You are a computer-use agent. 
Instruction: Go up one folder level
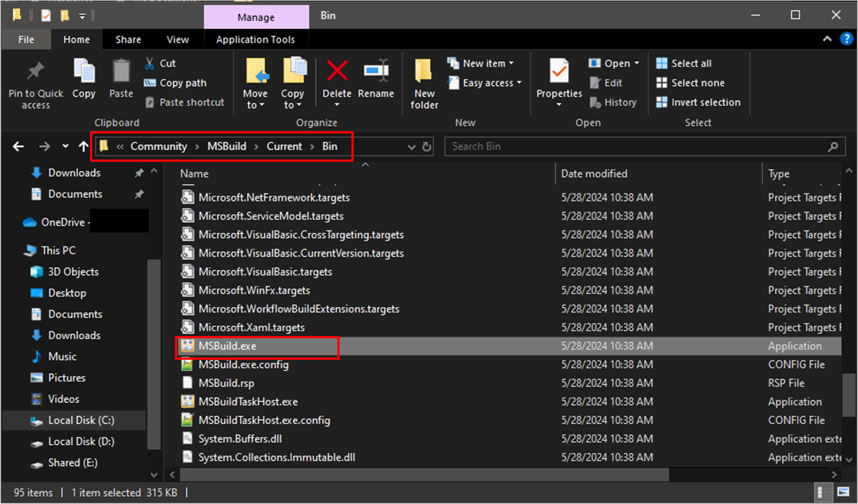coord(84,147)
